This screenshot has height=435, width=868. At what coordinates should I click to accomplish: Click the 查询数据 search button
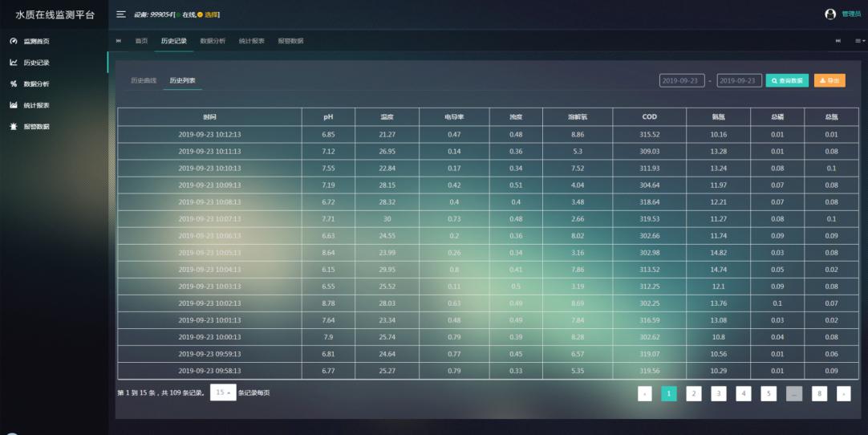[x=787, y=80]
